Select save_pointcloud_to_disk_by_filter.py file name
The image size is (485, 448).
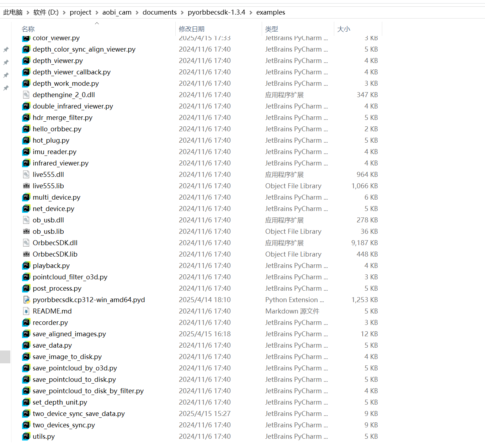[88, 391]
